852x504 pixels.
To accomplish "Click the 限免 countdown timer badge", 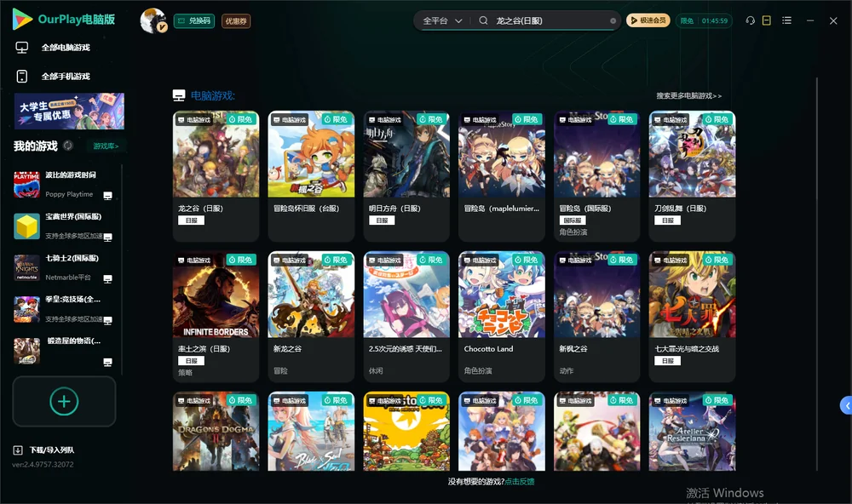I will click(x=704, y=20).
